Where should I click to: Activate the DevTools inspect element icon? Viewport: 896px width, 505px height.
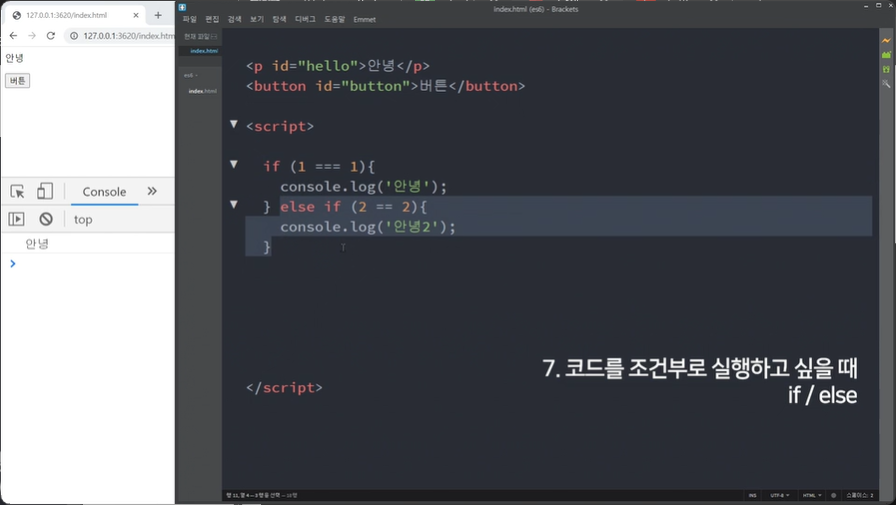pos(17,191)
